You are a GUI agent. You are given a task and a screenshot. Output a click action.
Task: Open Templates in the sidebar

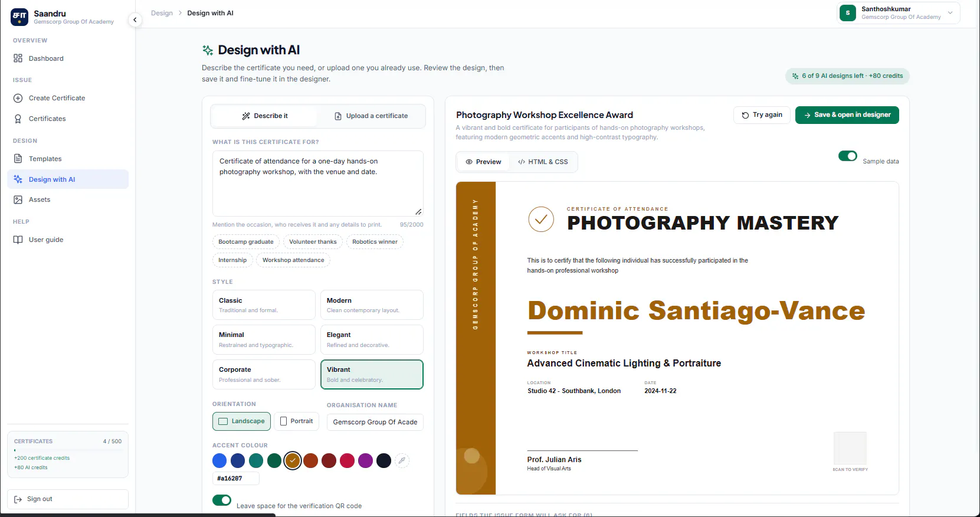(x=68, y=159)
